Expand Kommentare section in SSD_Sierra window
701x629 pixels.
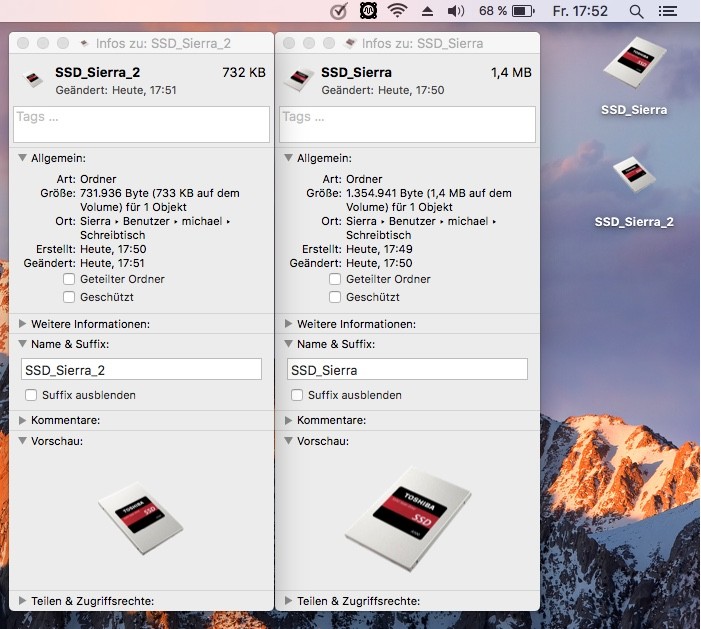[x=290, y=420]
